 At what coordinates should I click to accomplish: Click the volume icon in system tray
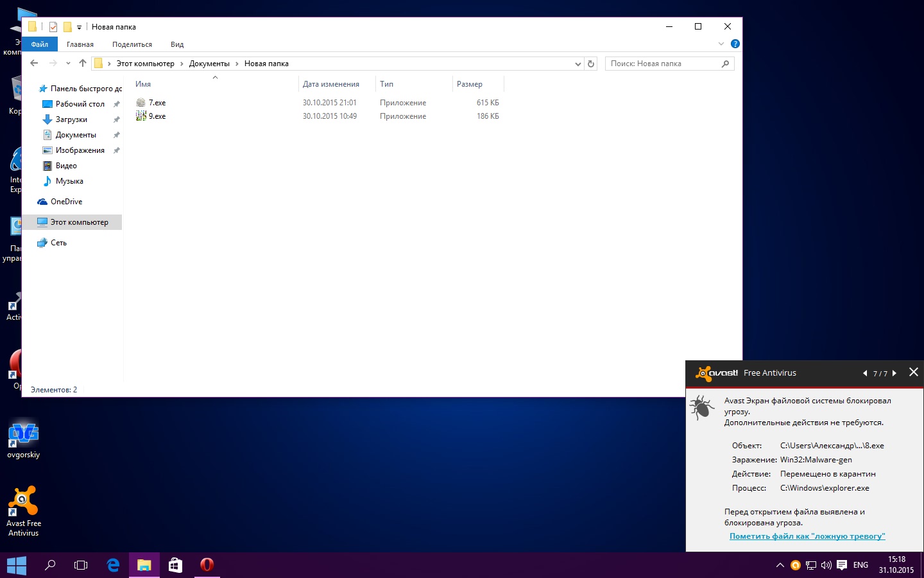826,565
